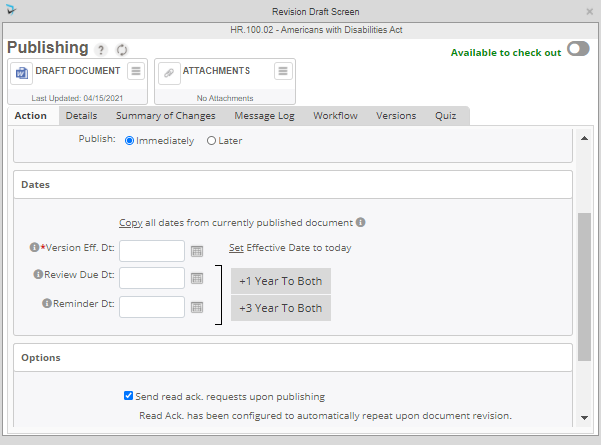Click the app logo in title bar
Screen dimensions: 601x445
point(11,10)
